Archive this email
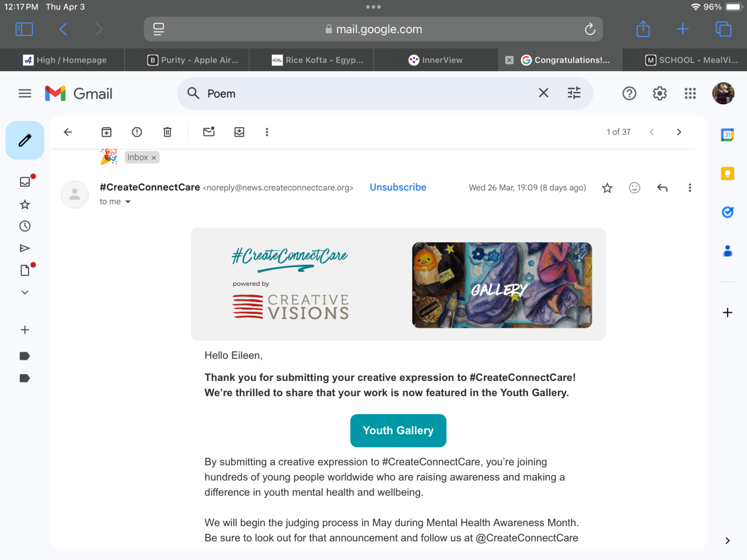Image resolution: width=747 pixels, height=560 pixels. pos(106,132)
